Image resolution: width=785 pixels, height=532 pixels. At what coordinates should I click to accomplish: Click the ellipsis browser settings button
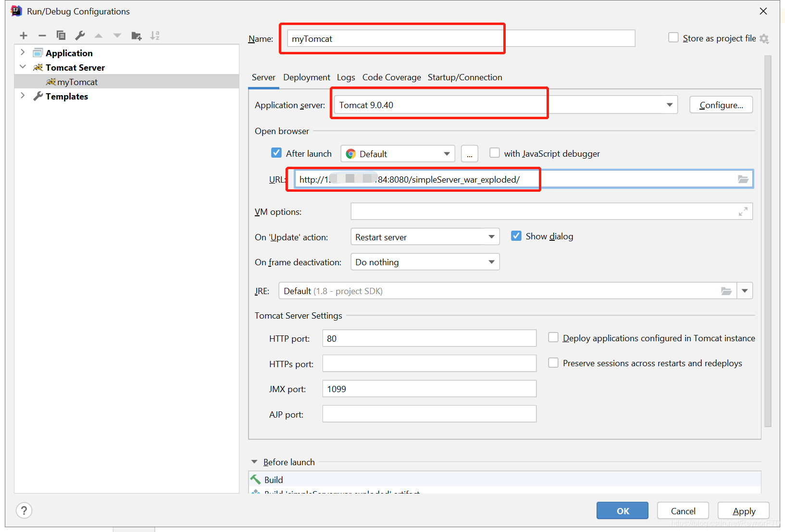coord(470,154)
